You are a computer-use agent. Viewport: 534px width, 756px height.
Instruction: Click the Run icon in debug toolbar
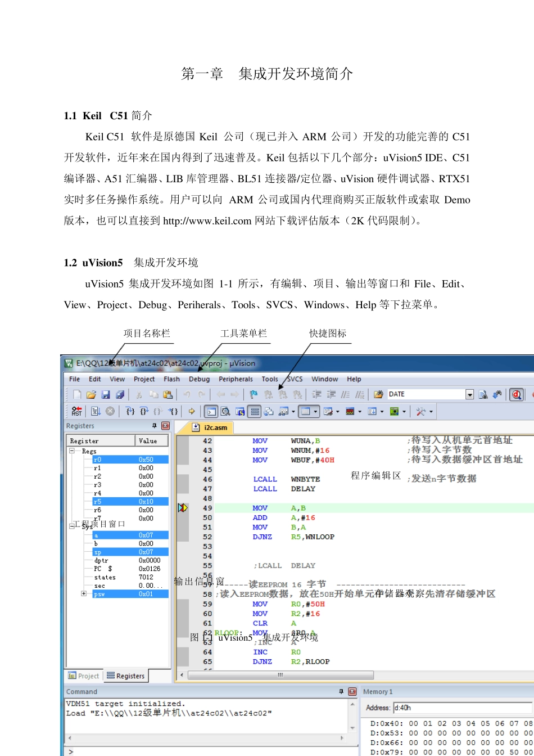(95, 411)
